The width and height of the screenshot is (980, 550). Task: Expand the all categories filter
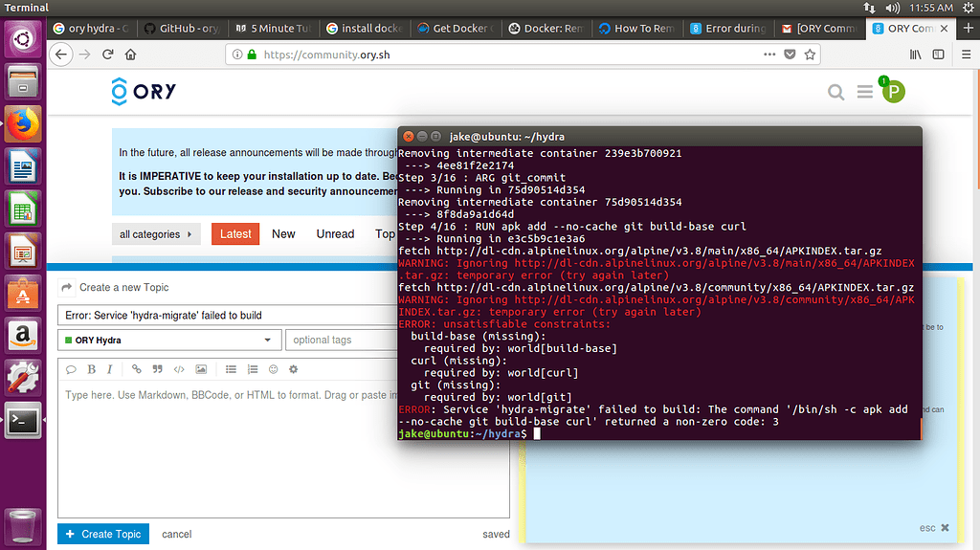click(156, 234)
